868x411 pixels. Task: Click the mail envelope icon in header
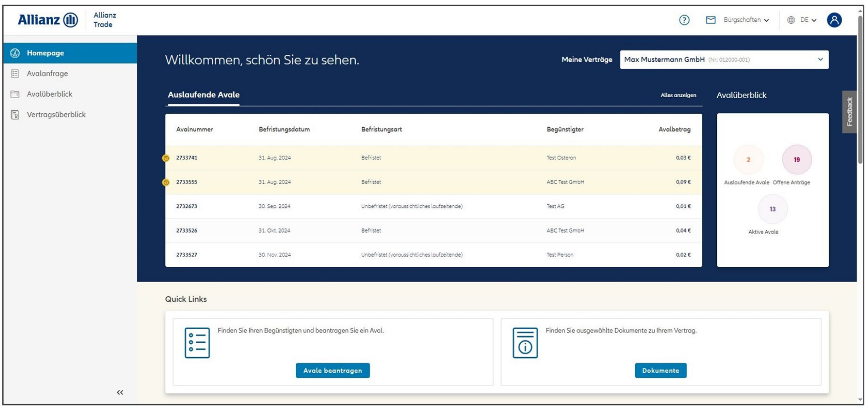[x=710, y=20]
